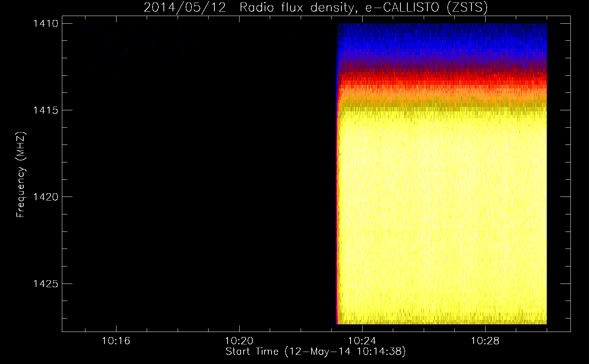Click the 1425 frequency tick label

46,284
